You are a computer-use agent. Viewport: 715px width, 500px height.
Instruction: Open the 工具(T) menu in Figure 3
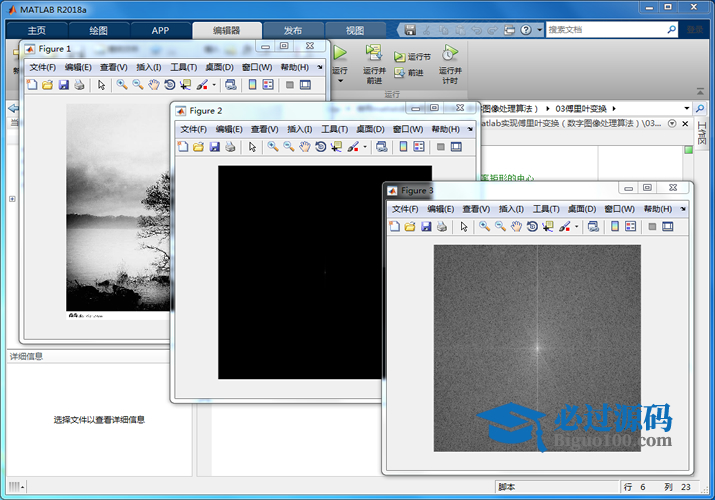546,209
